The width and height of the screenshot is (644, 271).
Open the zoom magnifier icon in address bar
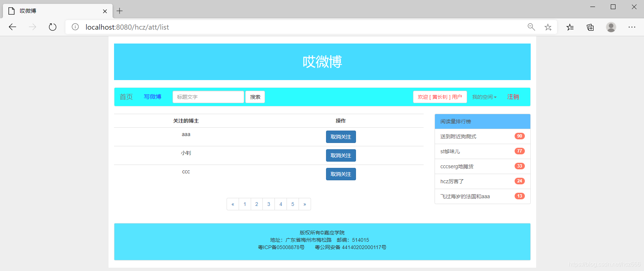pos(531,27)
